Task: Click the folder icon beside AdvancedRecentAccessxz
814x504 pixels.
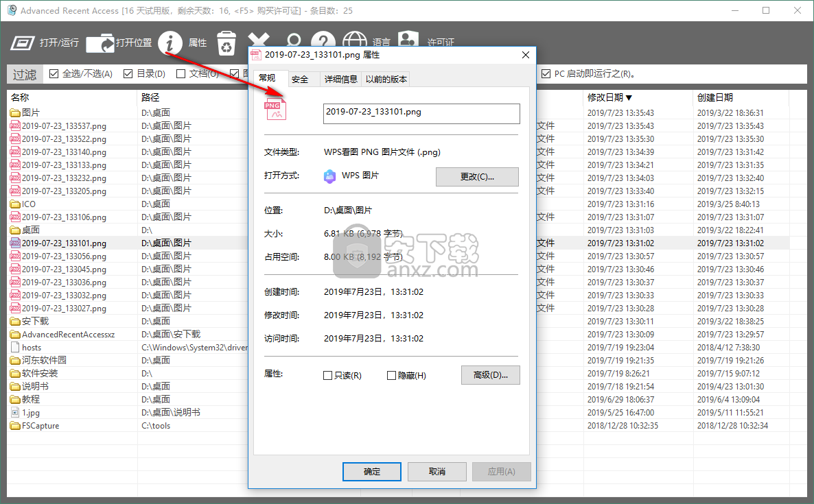Action: (x=15, y=335)
